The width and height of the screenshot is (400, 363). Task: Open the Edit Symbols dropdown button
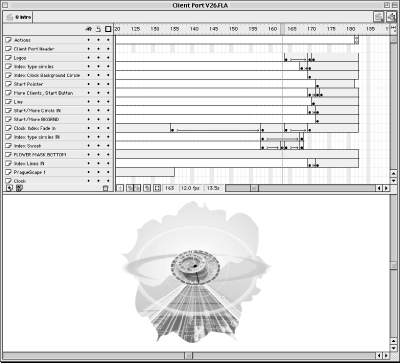point(391,17)
